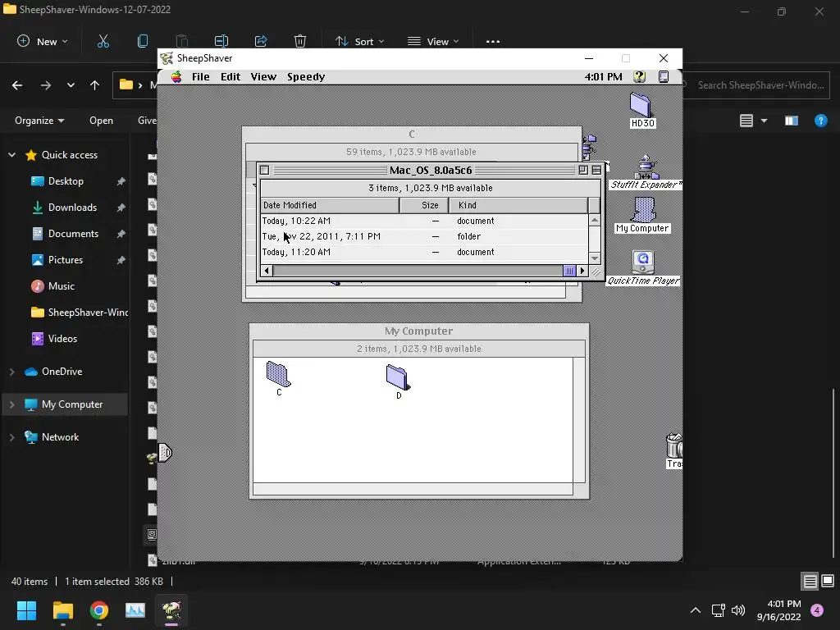
Task: Go back in Explorer navigation
Action: pos(17,85)
